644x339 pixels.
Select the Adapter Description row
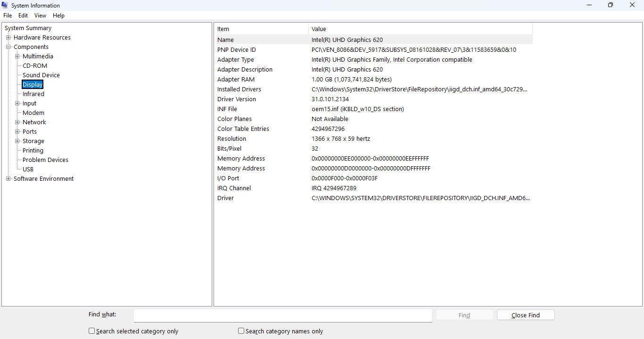pos(374,70)
